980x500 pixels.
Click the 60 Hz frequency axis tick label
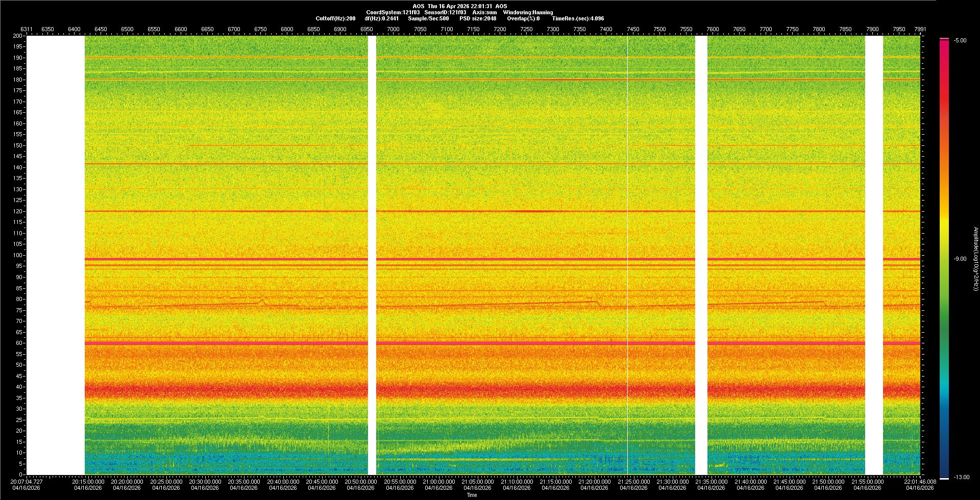tap(19, 343)
